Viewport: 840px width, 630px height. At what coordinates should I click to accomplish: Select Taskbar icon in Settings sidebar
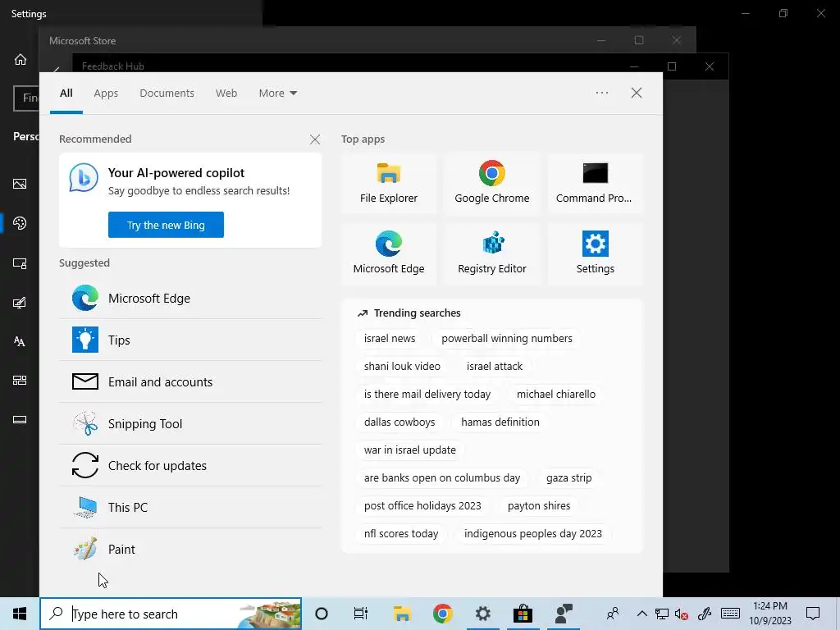pyautogui.click(x=20, y=419)
